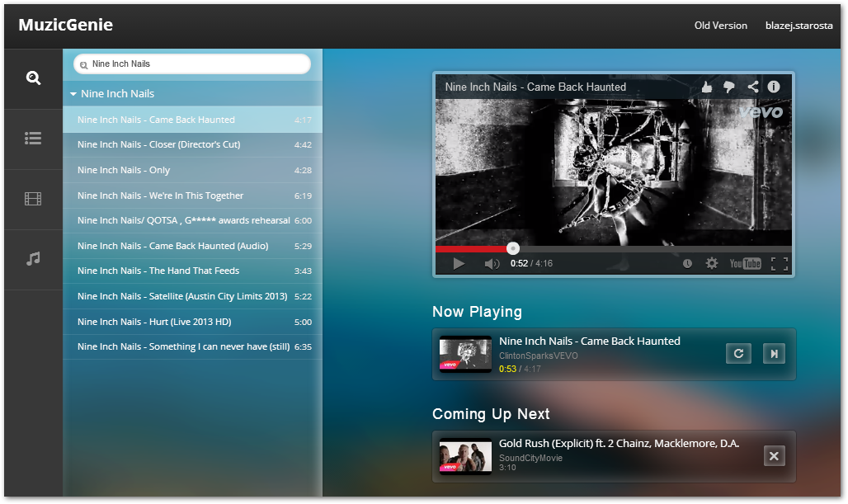Select The Hand That Feeds result

tap(192, 271)
